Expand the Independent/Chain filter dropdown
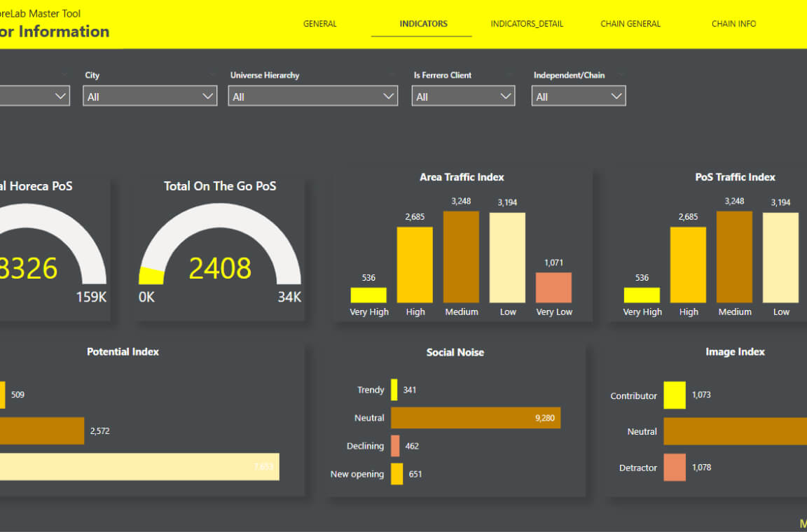Screen dimensions: 807x532 [579, 96]
